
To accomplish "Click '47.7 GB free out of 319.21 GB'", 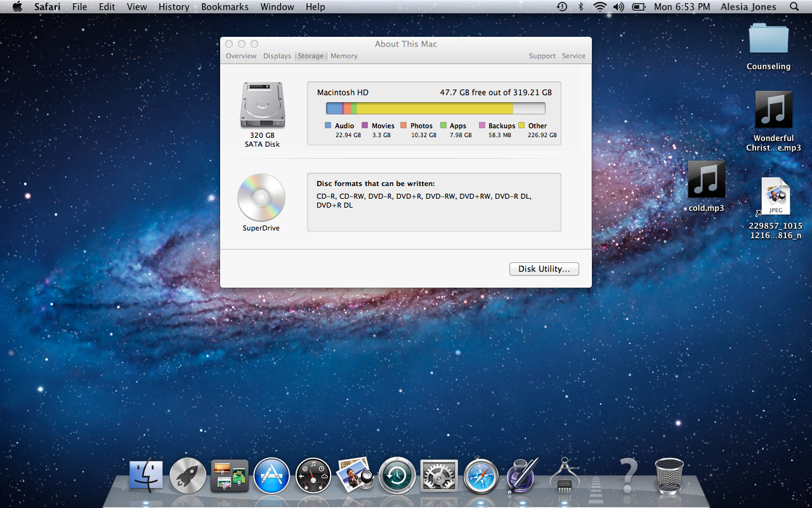I will 496,92.
